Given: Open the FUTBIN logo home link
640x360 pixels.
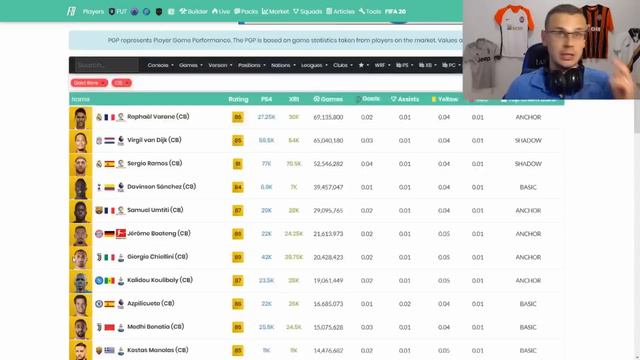Looking at the screenshot, I should click(x=71, y=11).
